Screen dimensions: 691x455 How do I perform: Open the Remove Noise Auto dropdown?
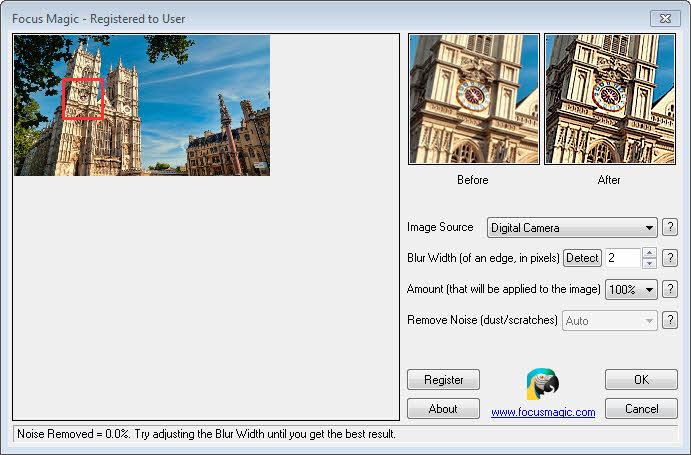(x=609, y=321)
